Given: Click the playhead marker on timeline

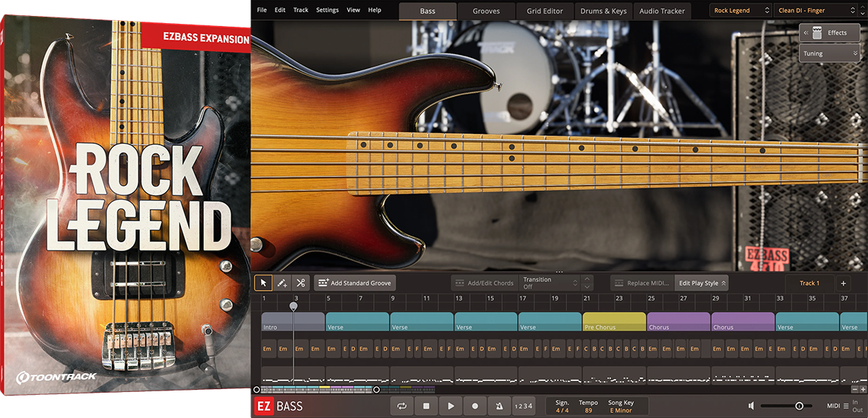Looking at the screenshot, I should point(294,306).
